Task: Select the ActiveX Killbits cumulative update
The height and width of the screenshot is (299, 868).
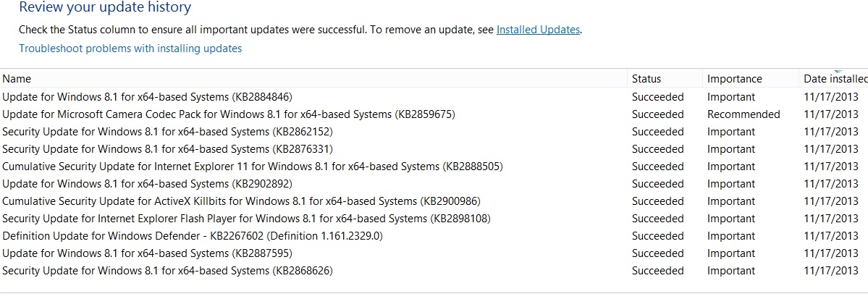Action: 241,201
